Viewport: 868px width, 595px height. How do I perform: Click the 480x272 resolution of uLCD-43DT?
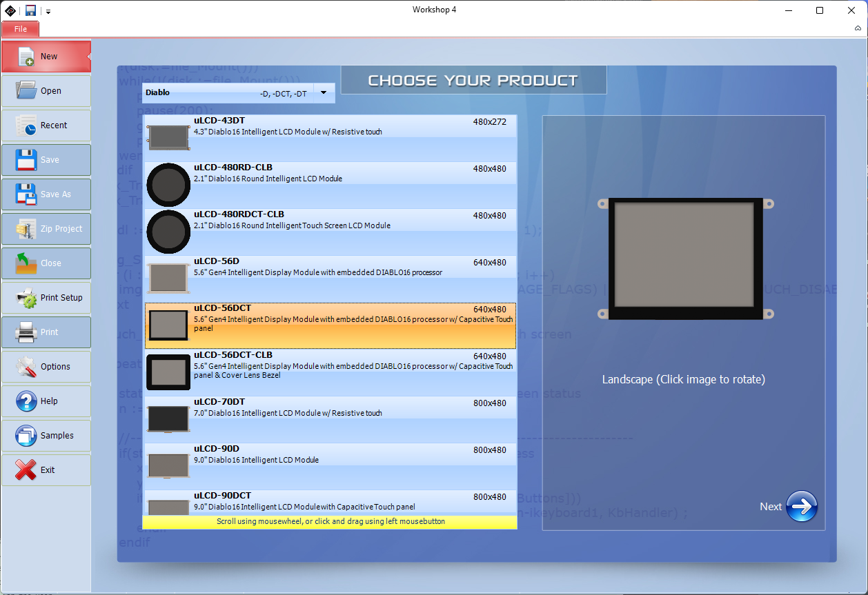490,122
